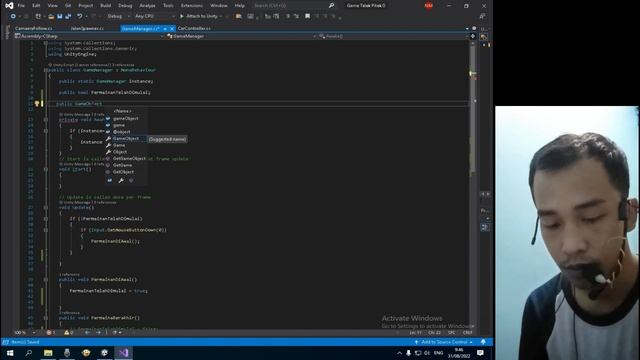Close the GameManager.cs tab
Screen dimensions: 640x360
coord(172,29)
